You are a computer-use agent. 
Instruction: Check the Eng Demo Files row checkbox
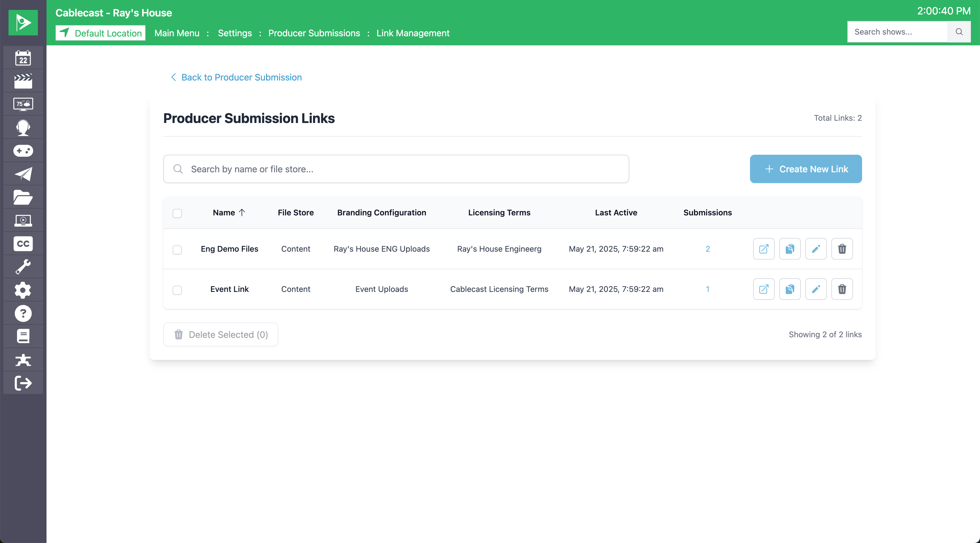(x=177, y=249)
